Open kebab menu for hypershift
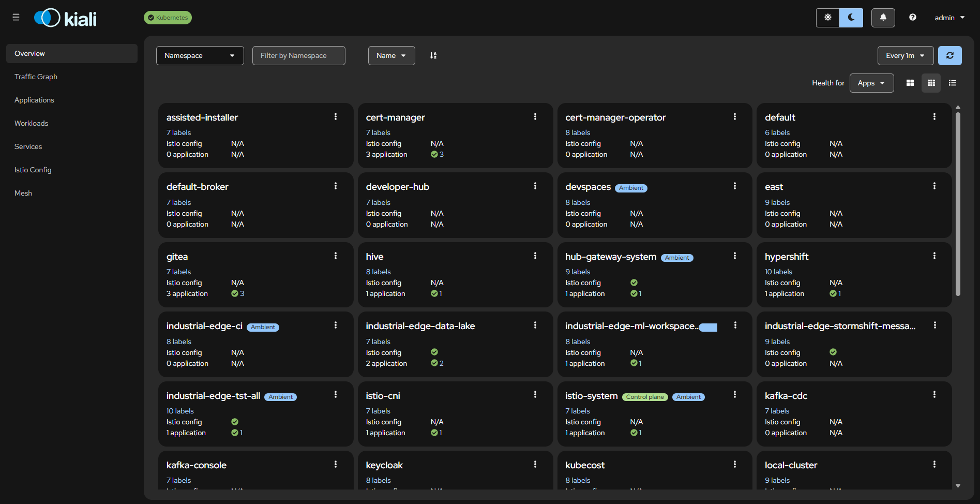 coord(934,256)
